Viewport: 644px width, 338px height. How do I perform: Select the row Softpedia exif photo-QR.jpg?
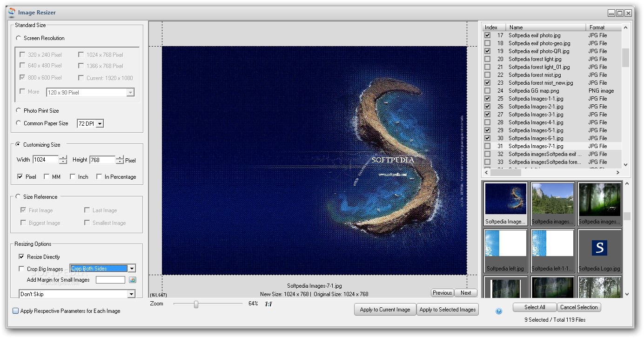pos(551,51)
